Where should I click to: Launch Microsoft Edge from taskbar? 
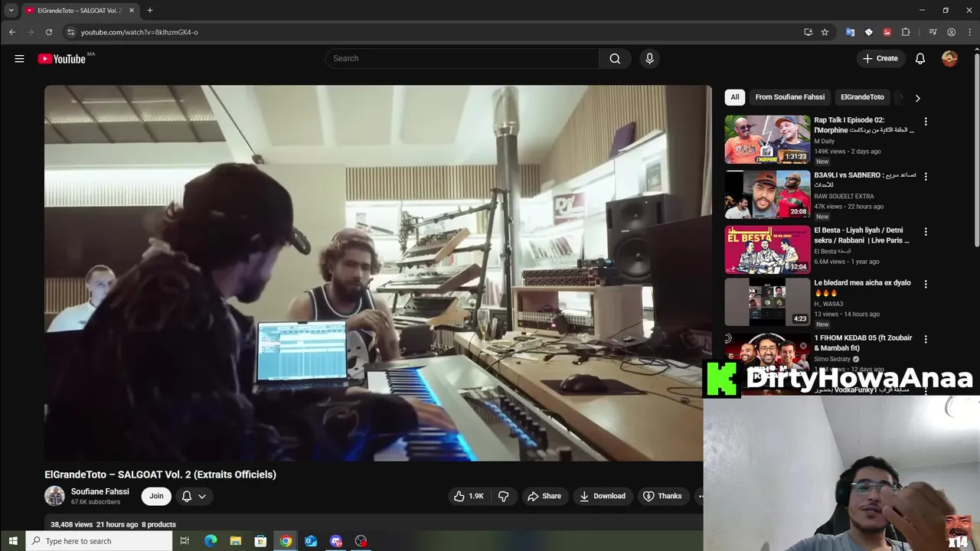pyautogui.click(x=211, y=541)
